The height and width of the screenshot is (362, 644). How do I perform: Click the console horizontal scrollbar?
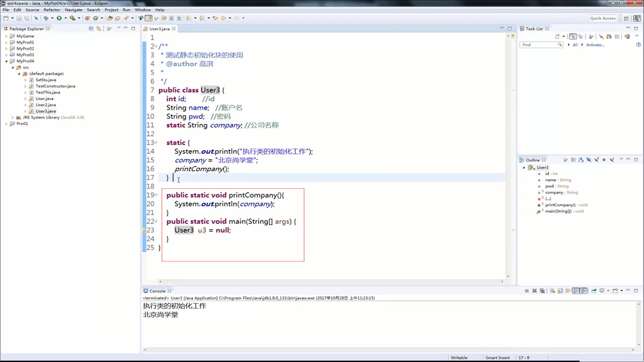click(388, 350)
